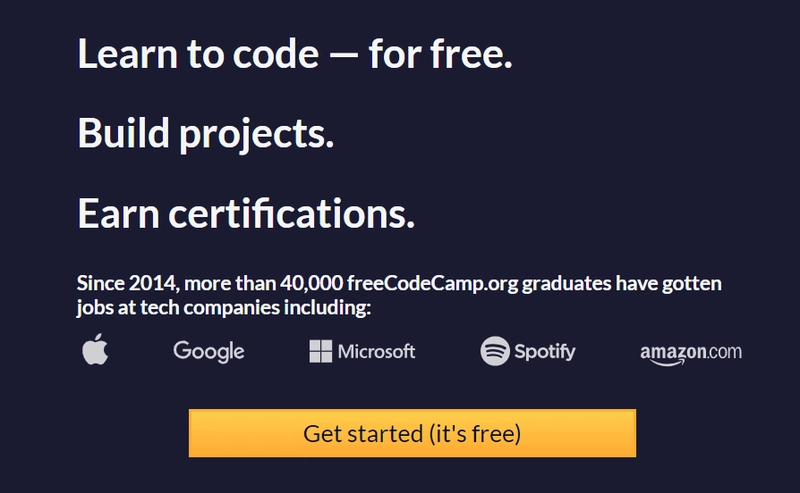Click the word "code" in the top heading
Screen dimensions: 800x493
click(276, 54)
